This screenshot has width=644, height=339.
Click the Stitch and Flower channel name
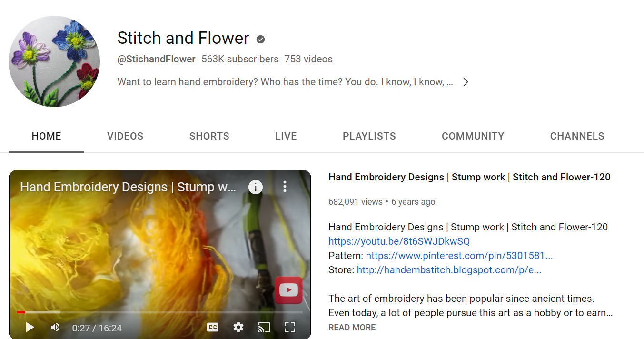pyautogui.click(x=183, y=38)
